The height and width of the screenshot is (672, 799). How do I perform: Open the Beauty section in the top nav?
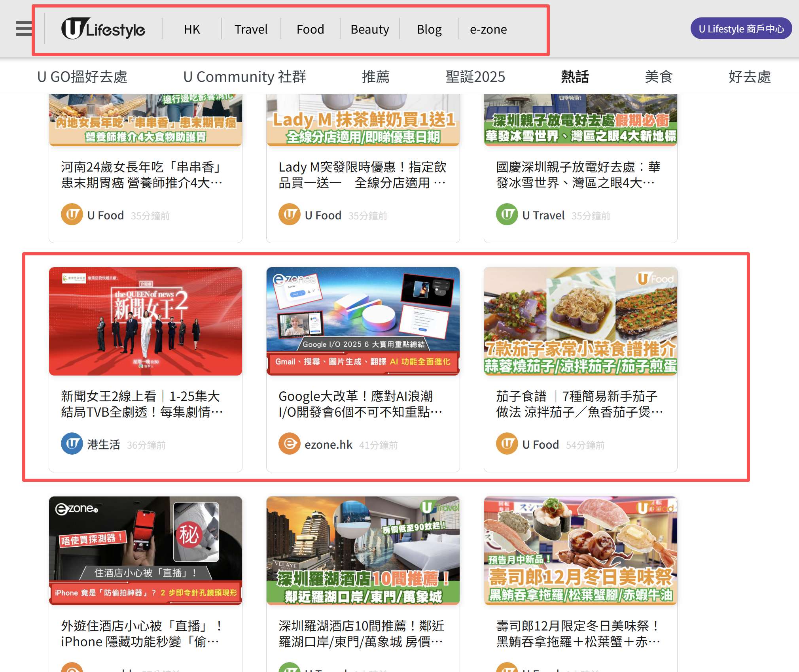pos(369,29)
